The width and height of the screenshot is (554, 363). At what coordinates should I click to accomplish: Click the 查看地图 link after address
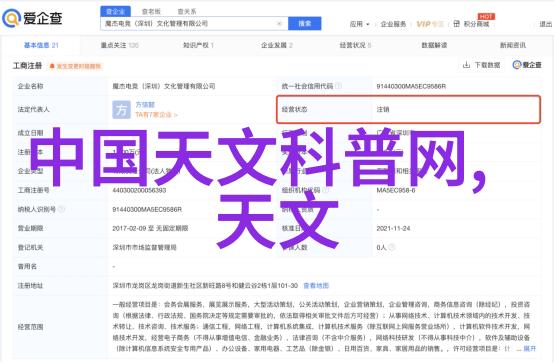coord(316,286)
